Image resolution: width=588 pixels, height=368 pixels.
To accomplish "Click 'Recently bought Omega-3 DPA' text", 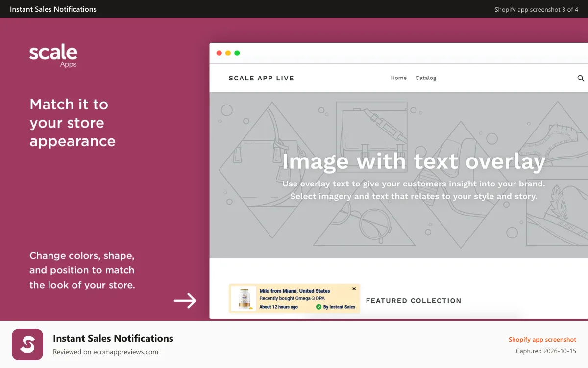I will pyautogui.click(x=291, y=298).
